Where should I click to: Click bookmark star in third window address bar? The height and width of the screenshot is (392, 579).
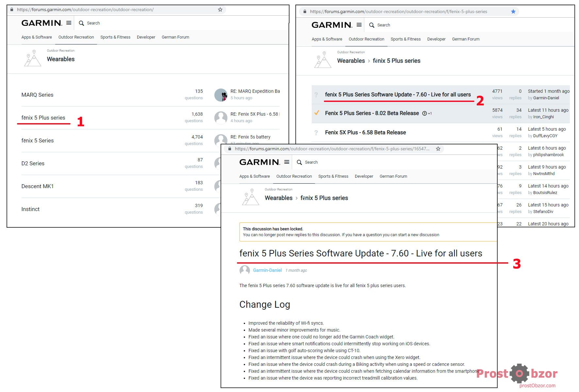438,149
